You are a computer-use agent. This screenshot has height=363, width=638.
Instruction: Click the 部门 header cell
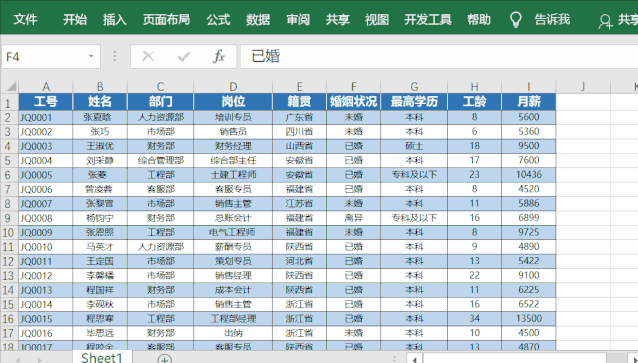click(161, 102)
